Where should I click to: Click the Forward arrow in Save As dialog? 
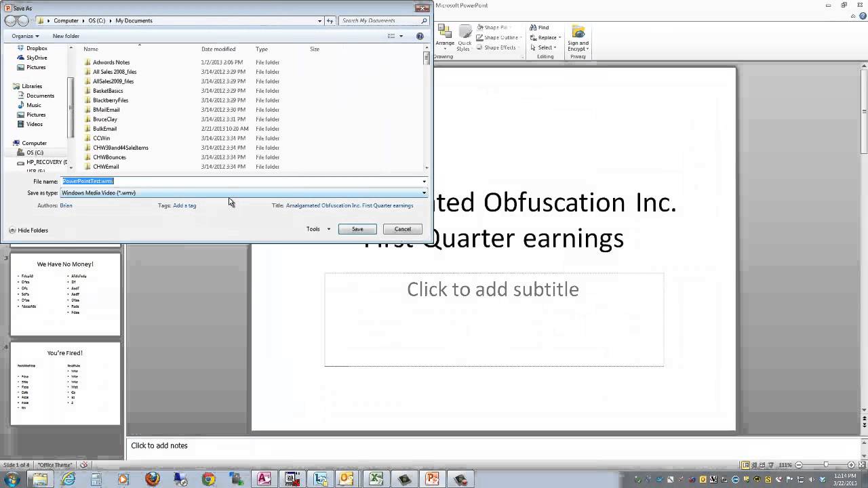pyautogui.click(x=24, y=20)
